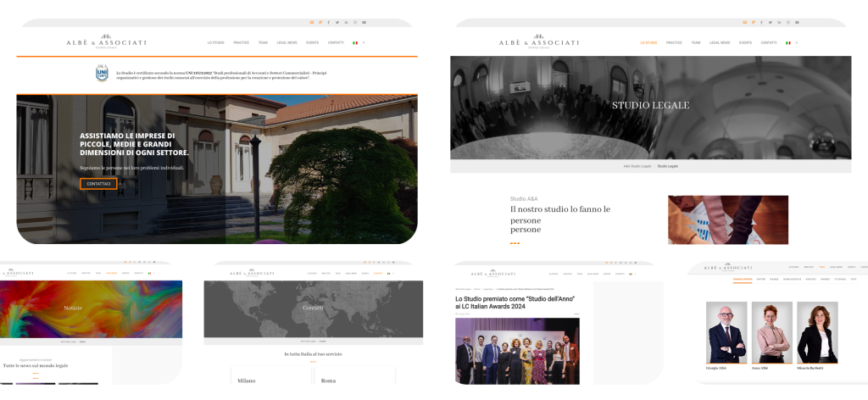
Task: Click the Albè & Associati logo on the news article page
Action: pos(493,273)
